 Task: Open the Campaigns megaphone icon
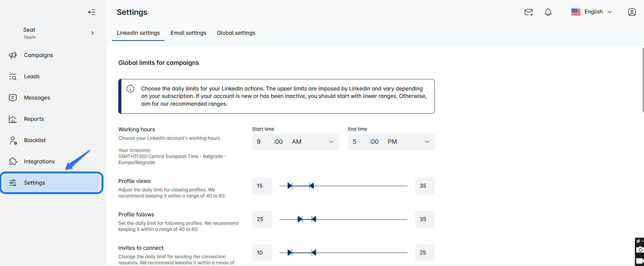(x=13, y=55)
